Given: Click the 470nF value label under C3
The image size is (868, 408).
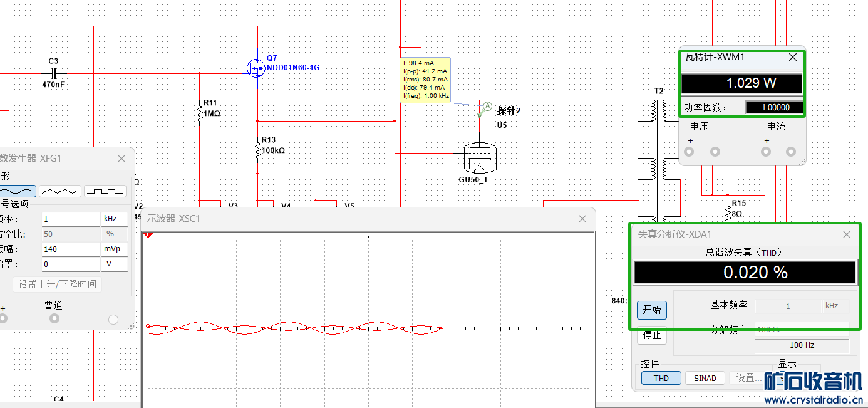Looking at the screenshot, I should coord(53,85).
